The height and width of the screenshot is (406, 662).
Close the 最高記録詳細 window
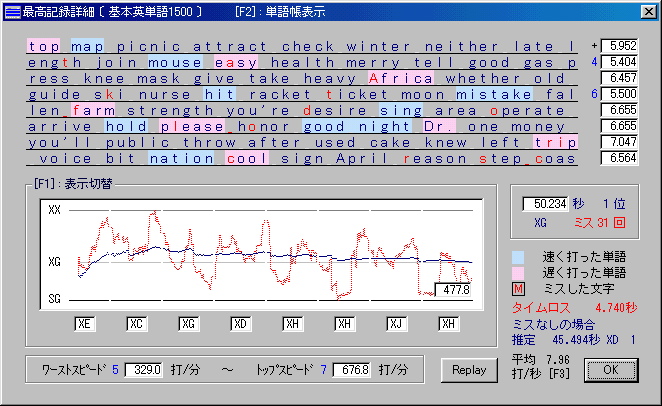tap(648, 12)
